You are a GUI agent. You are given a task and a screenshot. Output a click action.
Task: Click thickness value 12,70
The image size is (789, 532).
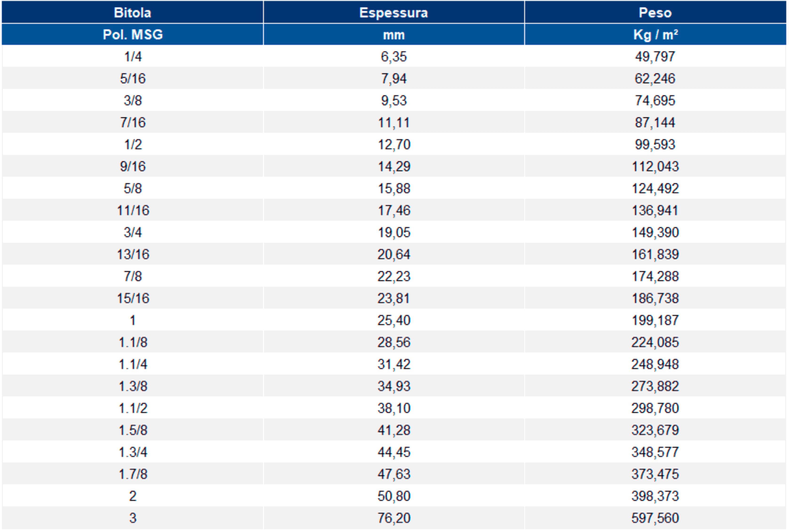[394, 144]
